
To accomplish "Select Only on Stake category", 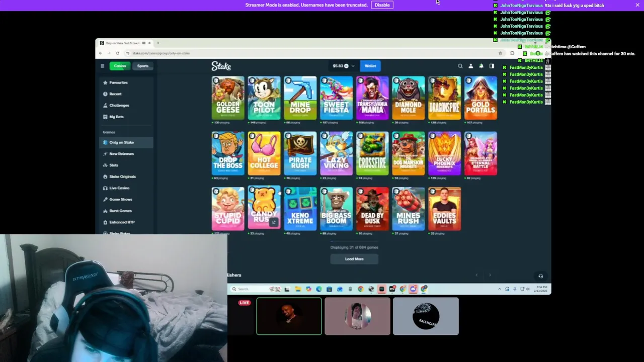I will point(126,142).
